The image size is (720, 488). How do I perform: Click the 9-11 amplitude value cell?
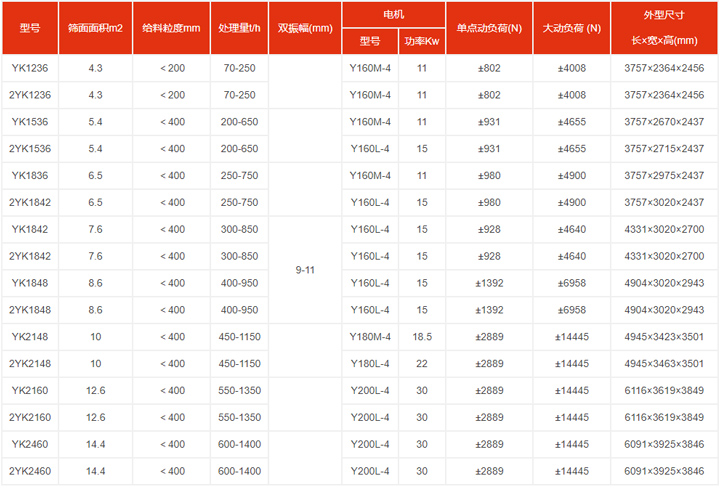(305, 269)
